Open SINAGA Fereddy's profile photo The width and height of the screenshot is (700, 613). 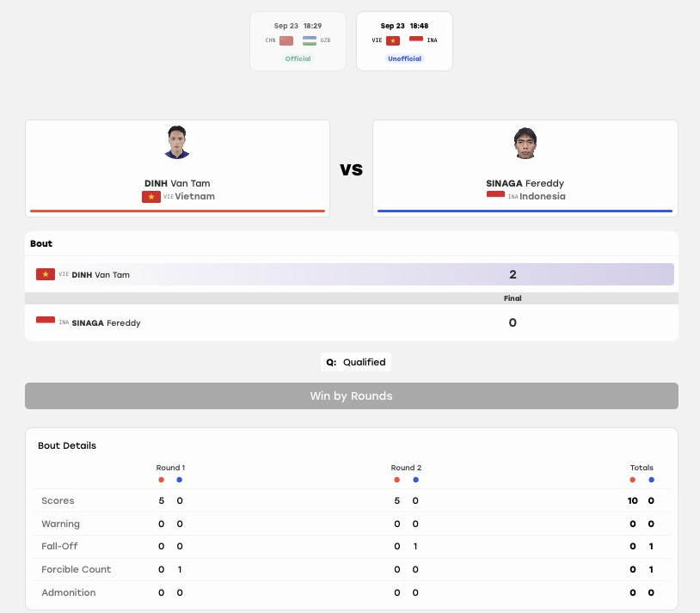click(x=525, y=143)
